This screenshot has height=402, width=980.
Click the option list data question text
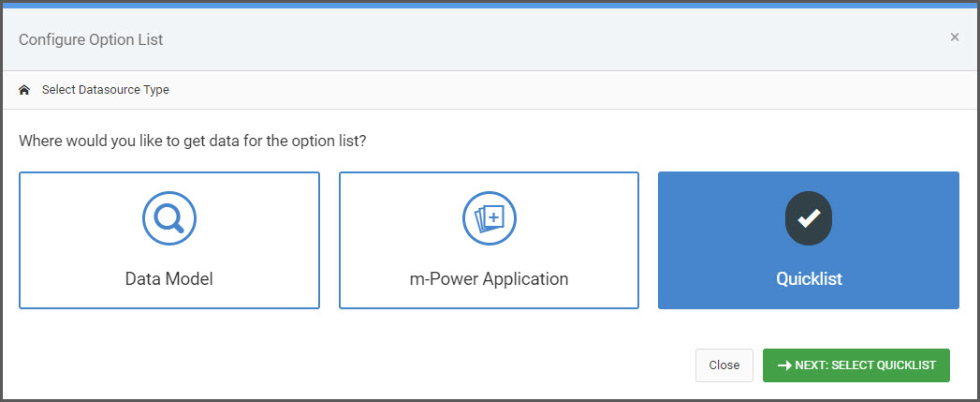pos(193,141)
